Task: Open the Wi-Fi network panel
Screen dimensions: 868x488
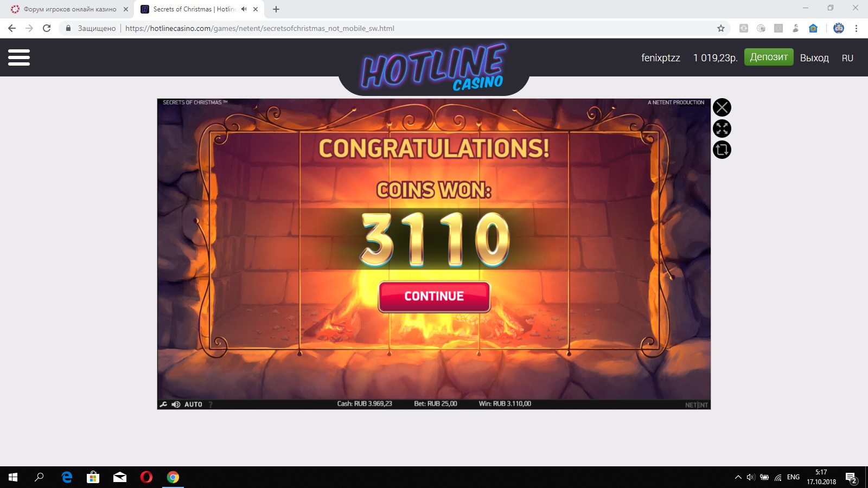Action: 778,477
